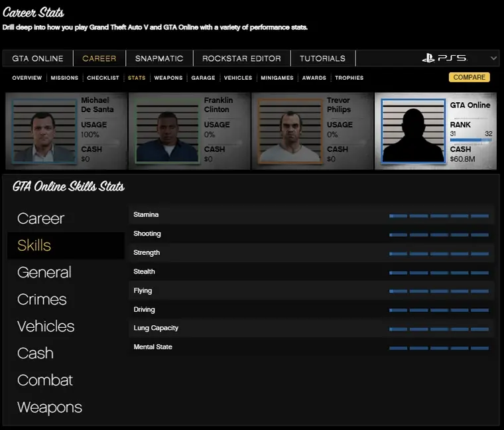504x430 pixels.
Task: Select Crimes in the stats sidebar
Action: click(x=42, y=299)
